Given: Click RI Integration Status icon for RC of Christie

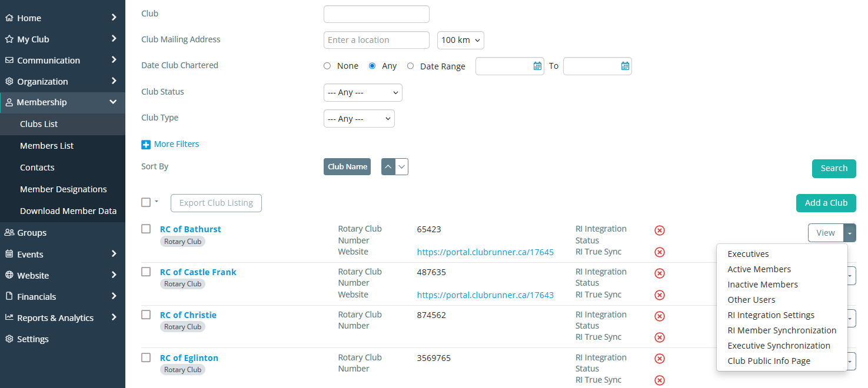Looking at the screenshot, I should [660, 316].
